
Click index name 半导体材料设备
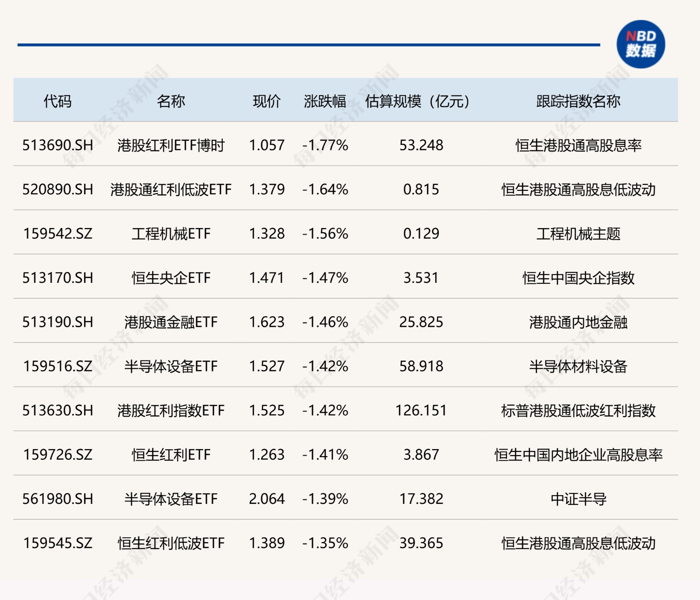coord(578,367)
